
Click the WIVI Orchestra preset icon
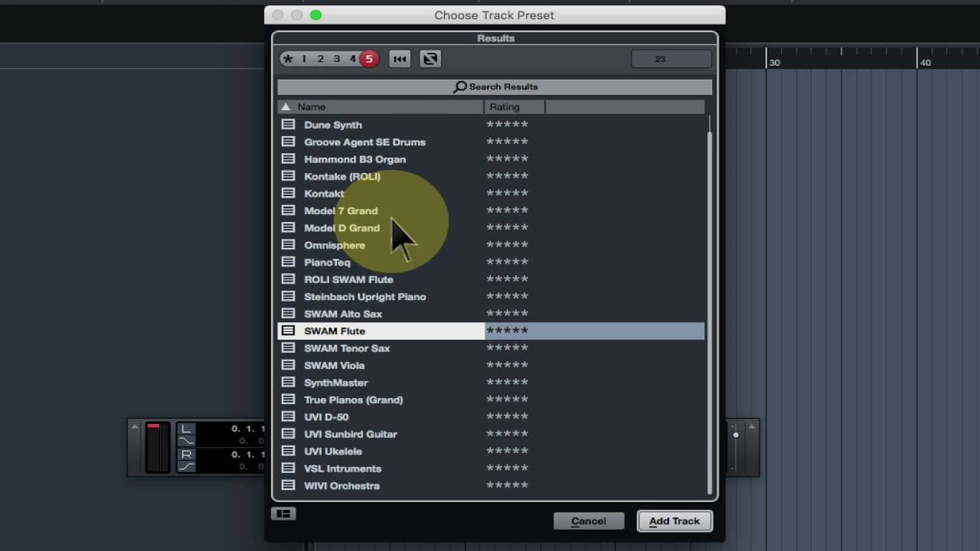point(288,485)
